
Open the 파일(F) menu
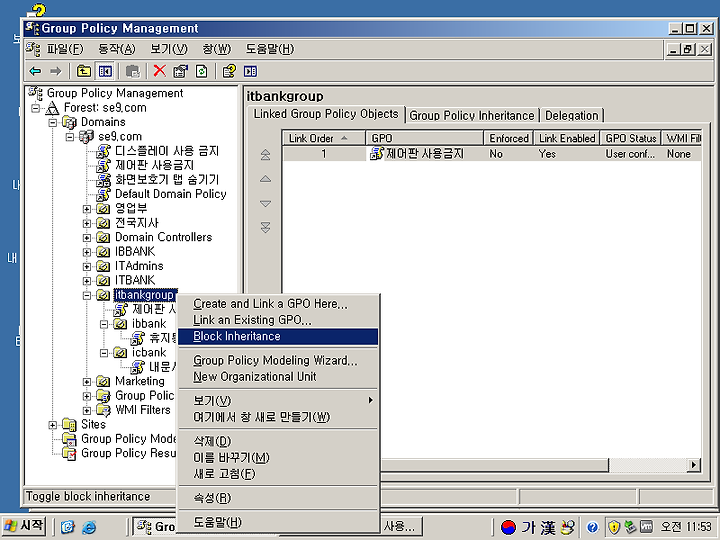(x=65, y=49)
